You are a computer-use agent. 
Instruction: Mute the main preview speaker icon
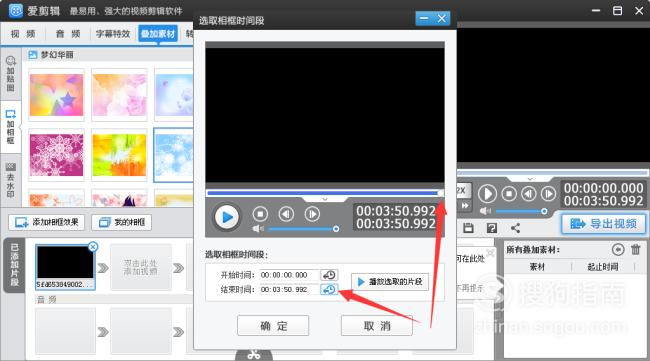[x=485, y=211]
